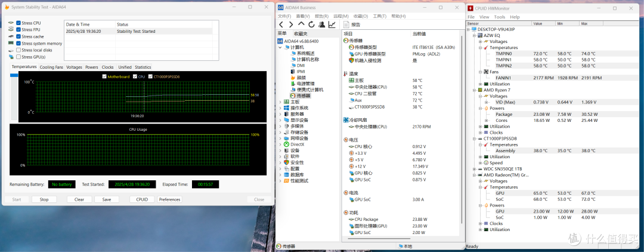Viewport: 644px width, 252px height.
Task: Select the 传感器 sensor tree item
Action: coord(304,96)
